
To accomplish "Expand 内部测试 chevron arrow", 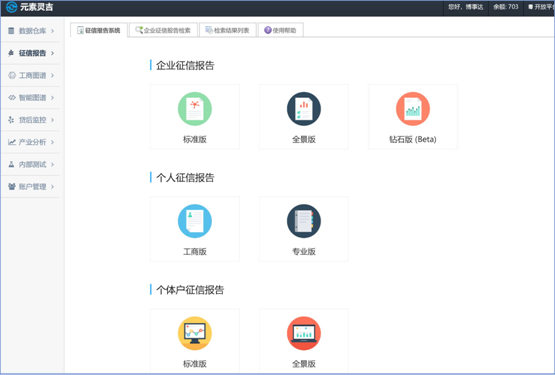I will 52,164.
